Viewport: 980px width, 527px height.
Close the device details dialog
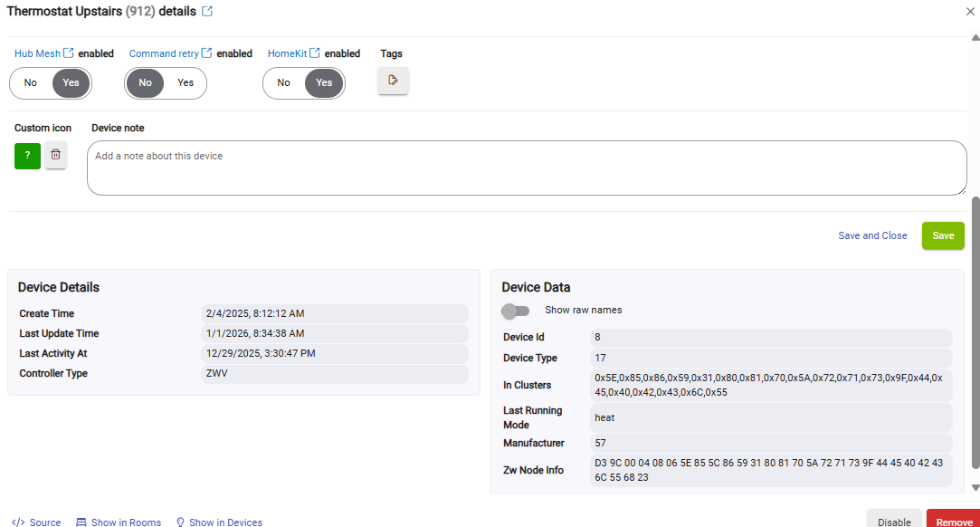pyautogui.click(x=970, y=12)
